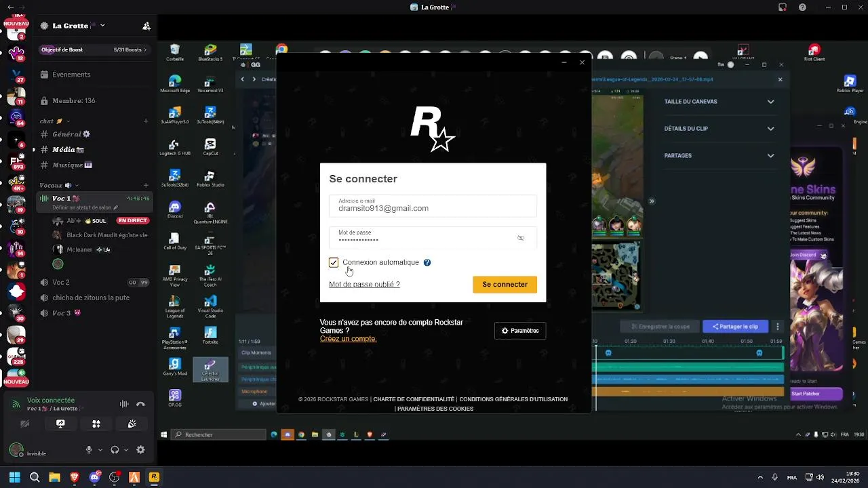
Task: Open the headphones output options arrow
Action: (x=126, y=449)
